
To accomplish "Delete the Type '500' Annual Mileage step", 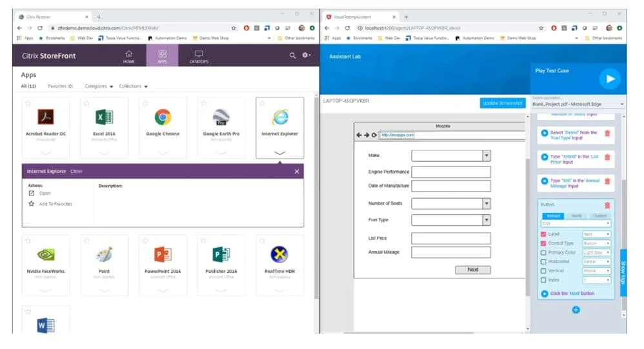I will point(607,181).
